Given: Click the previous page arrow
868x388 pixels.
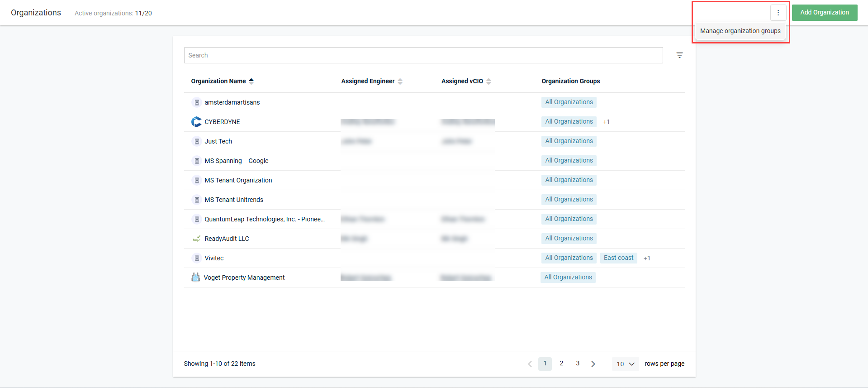Looking at the screenshot, I should pyautogui.click(x=530, y=364).
